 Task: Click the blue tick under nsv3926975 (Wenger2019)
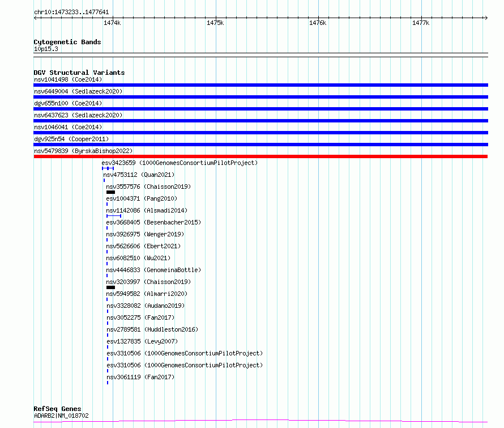107,240
